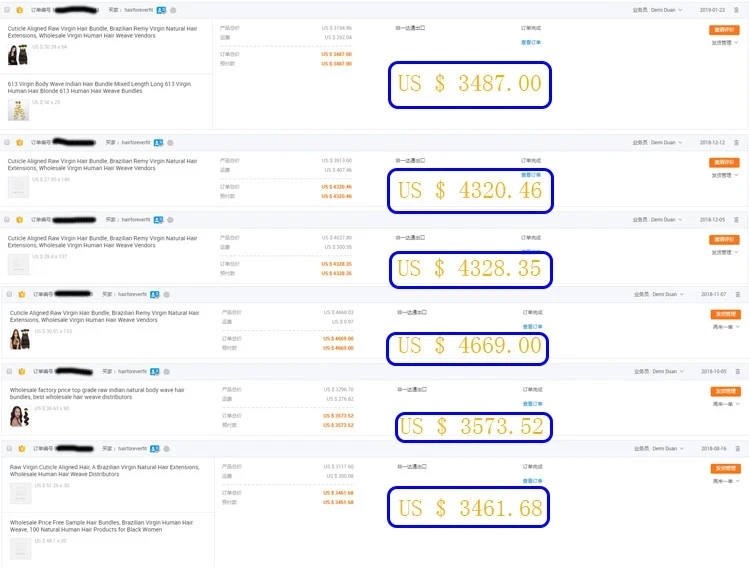The image size is (749, 576).
Task: Open the blonde 613 hair bundle thumbnail
Action: (x=19, y=110)
